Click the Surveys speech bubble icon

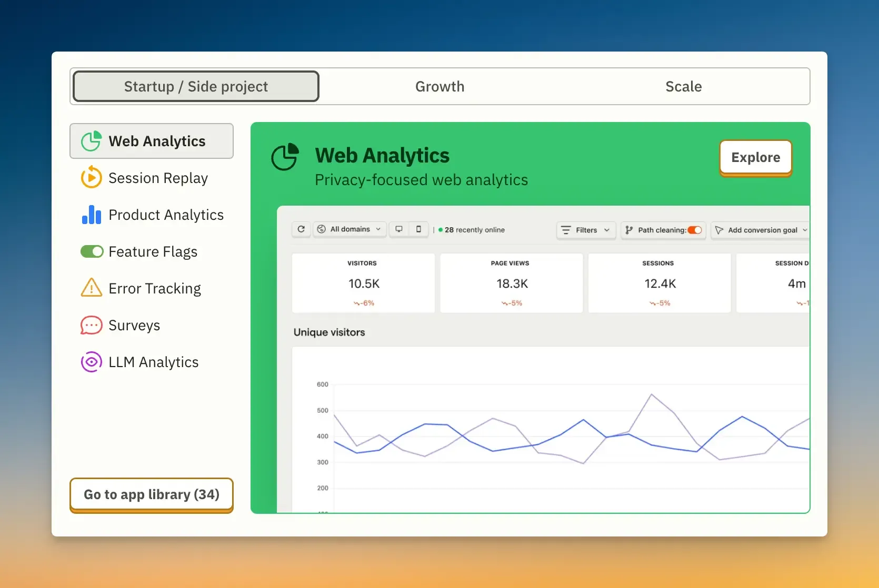(x=91, y=325)
